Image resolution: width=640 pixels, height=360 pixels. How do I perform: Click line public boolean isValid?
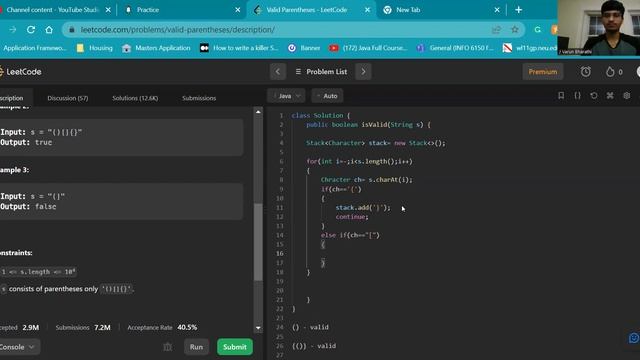[x=369, y=125]
